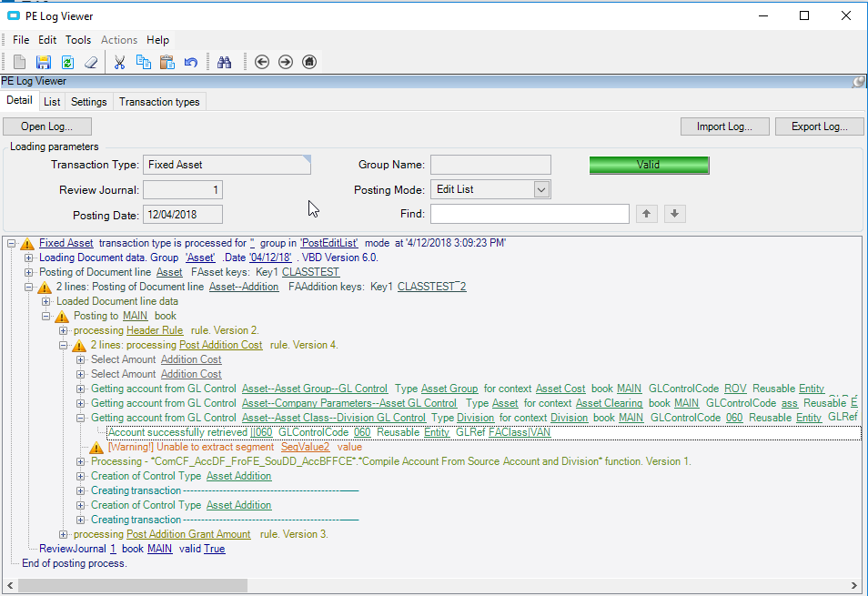Click the Fixed Asset link
Viewport: 868px width, 596px height.
[x=66, y=243]
